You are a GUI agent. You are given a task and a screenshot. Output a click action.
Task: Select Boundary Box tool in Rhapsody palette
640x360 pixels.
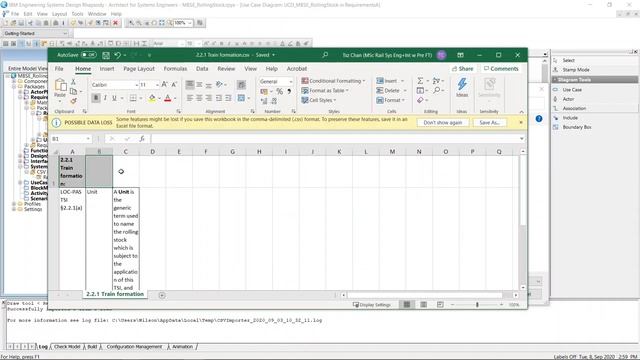pyautogui.click(x=577, y=127)
